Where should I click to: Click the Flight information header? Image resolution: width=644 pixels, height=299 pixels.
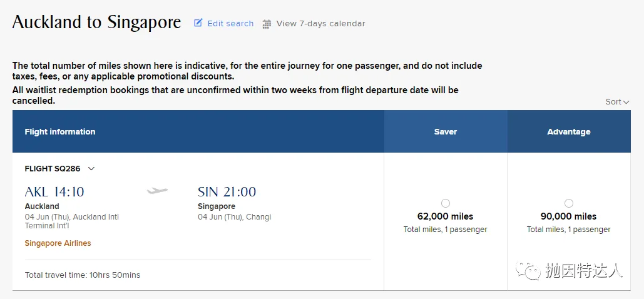(60, 131)
